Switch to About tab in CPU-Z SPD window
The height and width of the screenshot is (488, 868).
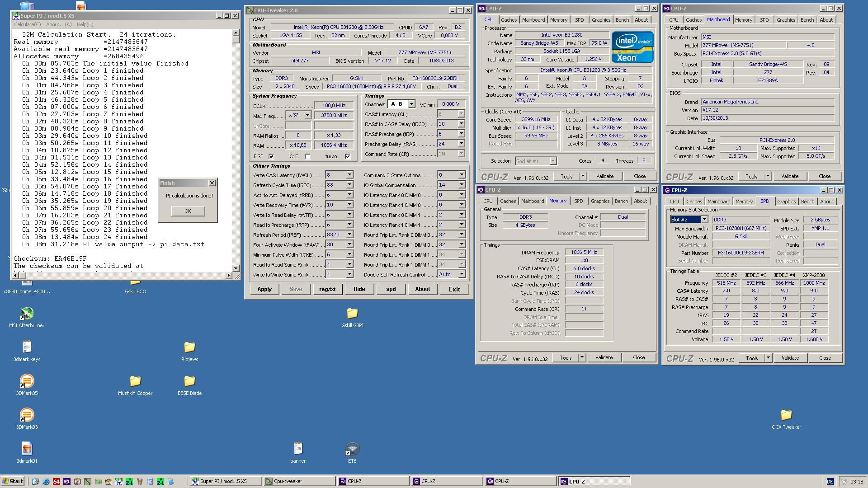(826, 202)
